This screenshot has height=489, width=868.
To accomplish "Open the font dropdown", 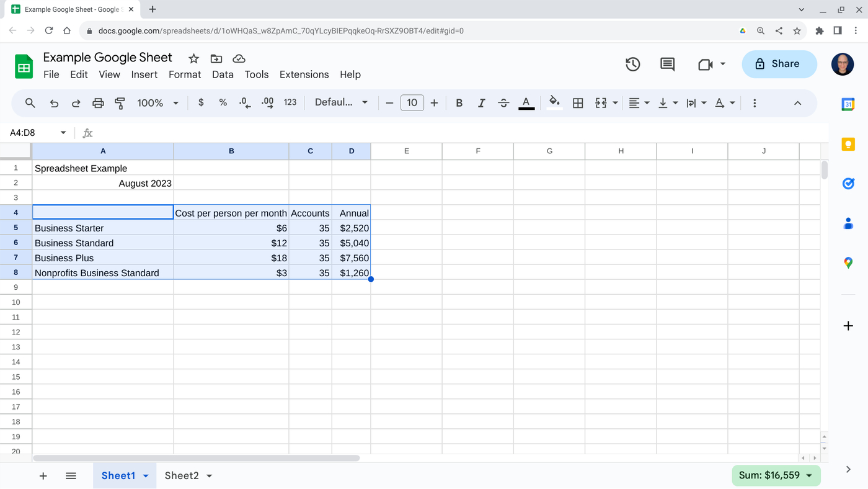I will click(341, 102).
